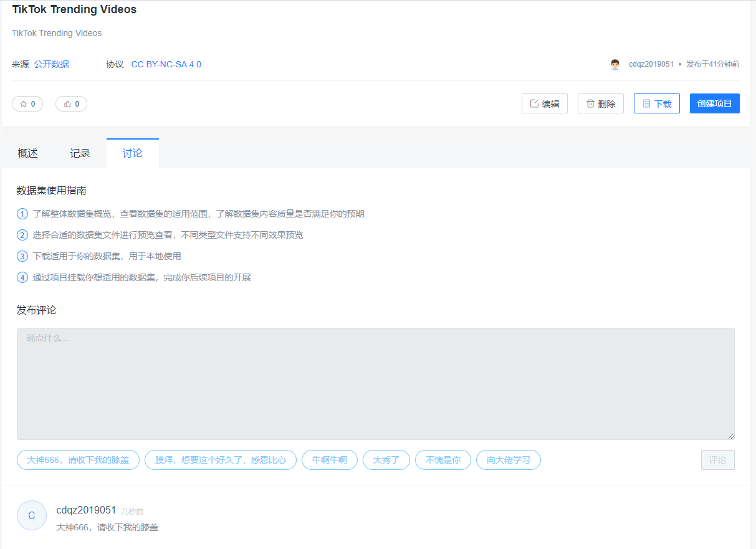Select the 讨论 tab
Screen dimensions: 756x549
click(133, 153)
